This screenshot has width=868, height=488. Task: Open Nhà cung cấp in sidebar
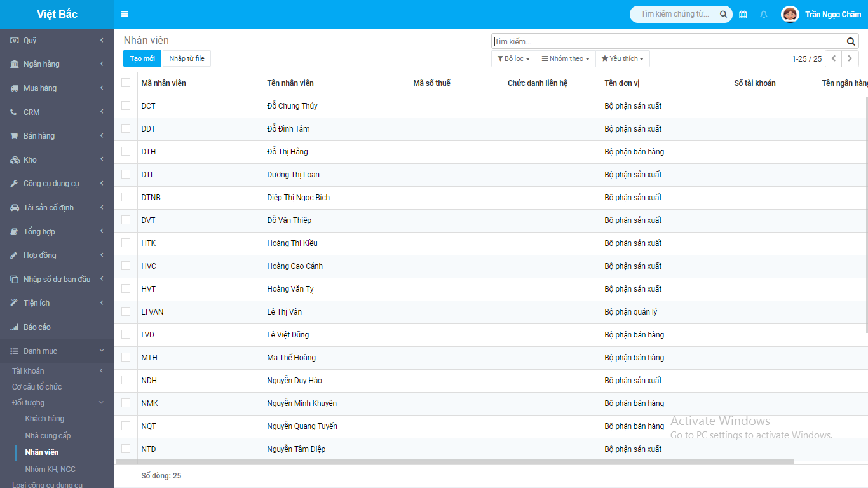(x=48, y=436)
